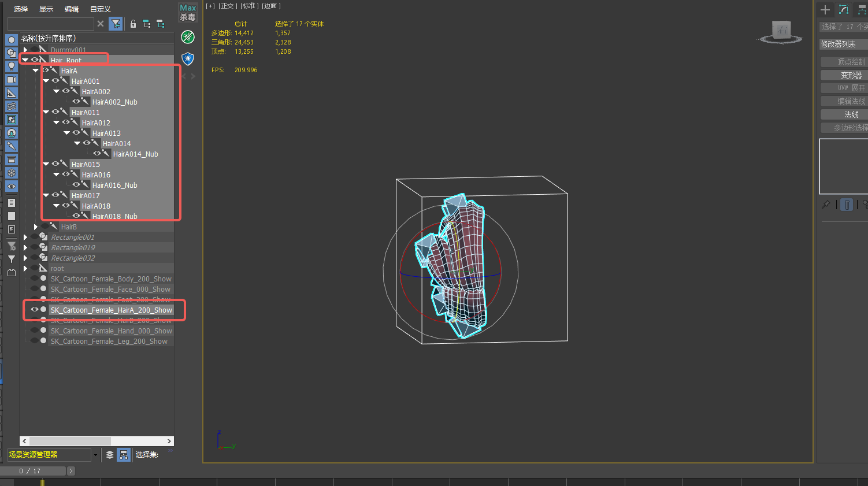Toggle visibility eye of HairA002_Nub
This screenshot has width=868, height=486.
(77, 101)
